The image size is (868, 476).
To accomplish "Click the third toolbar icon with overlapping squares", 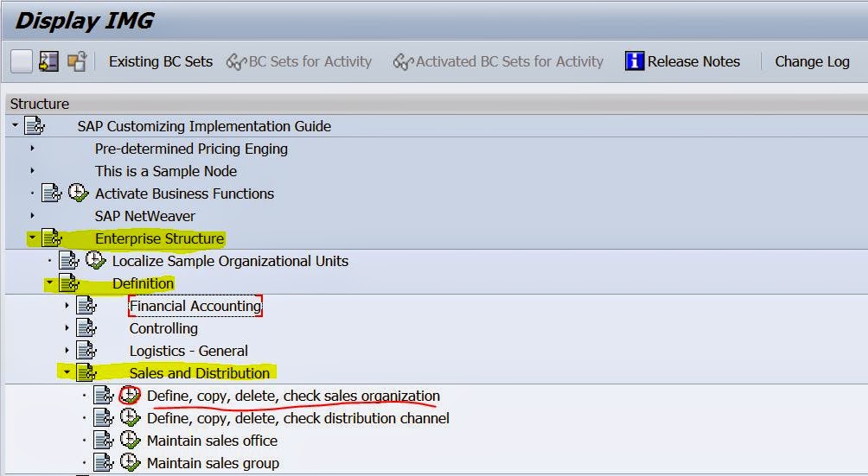I will pos(78,61).
